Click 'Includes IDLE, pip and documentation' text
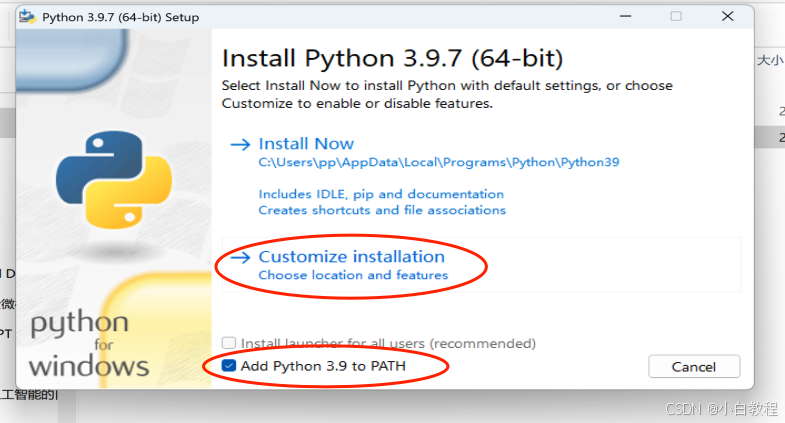 coord(381,194)
